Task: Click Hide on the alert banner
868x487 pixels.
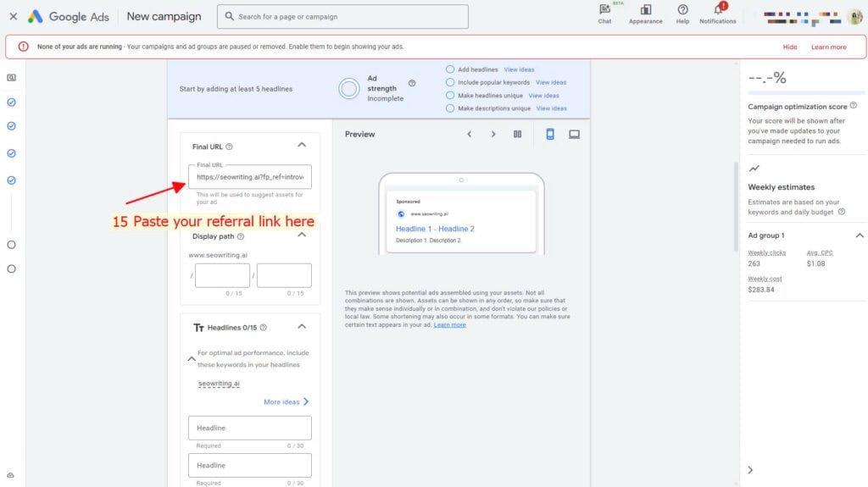Action: (x=789, y=47)
